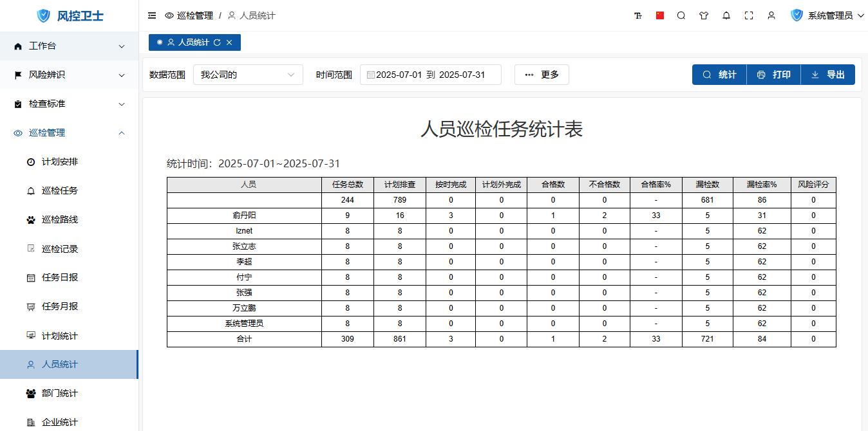Toggle fullscreen mode icon
This screenshot has width=868, height=431.
[x=749, y=15]
